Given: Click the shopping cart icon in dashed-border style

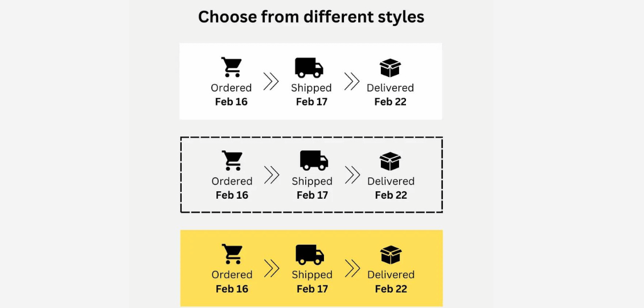Looking at the screenshot, I should click(x=232, y=161).
